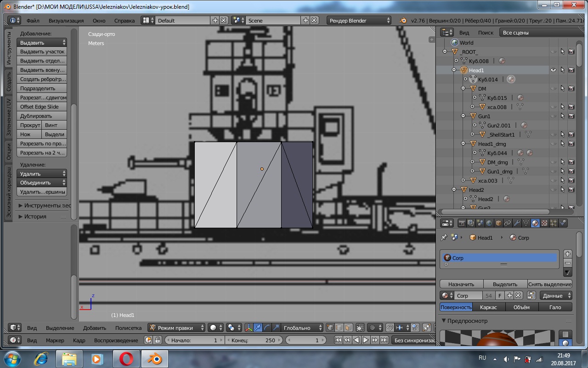The height and width of the screenshot is (368, 588).
Task: Open the Файл menu
Action: 33,21
